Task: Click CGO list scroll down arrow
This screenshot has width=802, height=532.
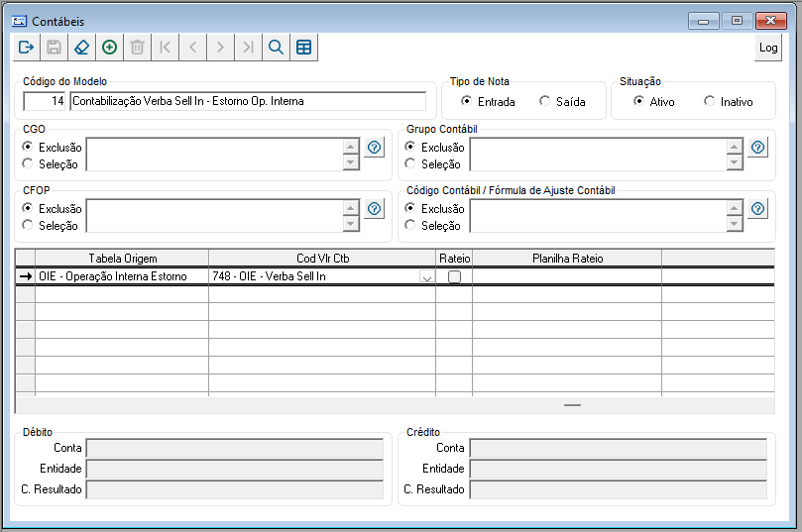Action: click(351, 162)
